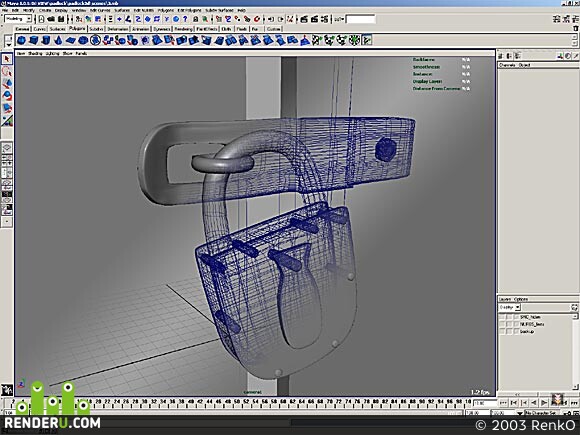Open the Shading menu in viewport panel
This screenshot has height=435, width=580.
(35, 53)
